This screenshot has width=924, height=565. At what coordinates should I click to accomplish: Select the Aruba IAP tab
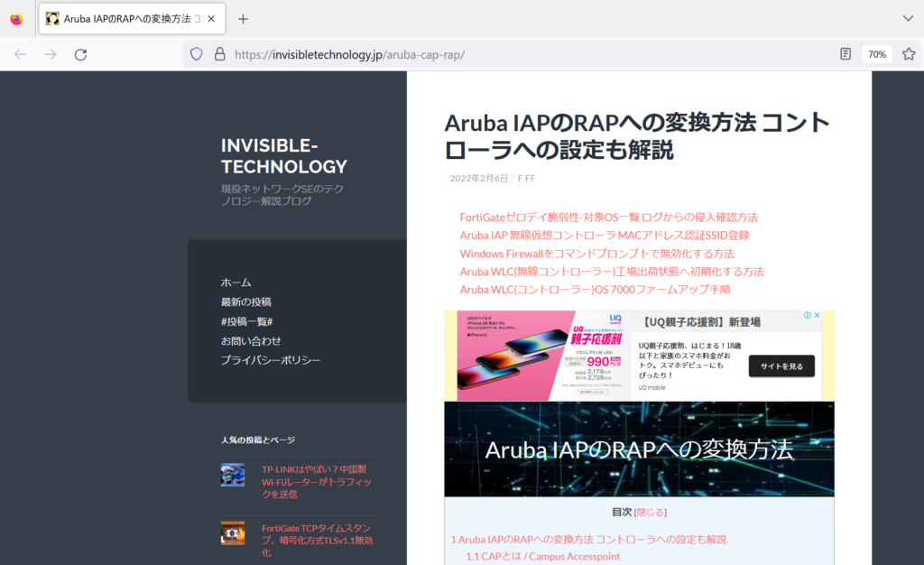tap(131, 19)
